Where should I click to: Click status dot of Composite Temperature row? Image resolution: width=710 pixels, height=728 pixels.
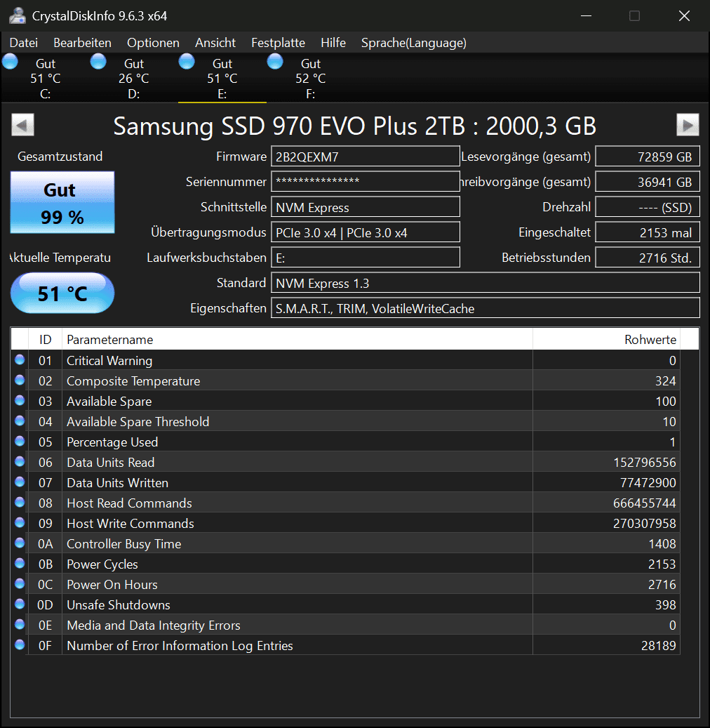pos(20,380)
